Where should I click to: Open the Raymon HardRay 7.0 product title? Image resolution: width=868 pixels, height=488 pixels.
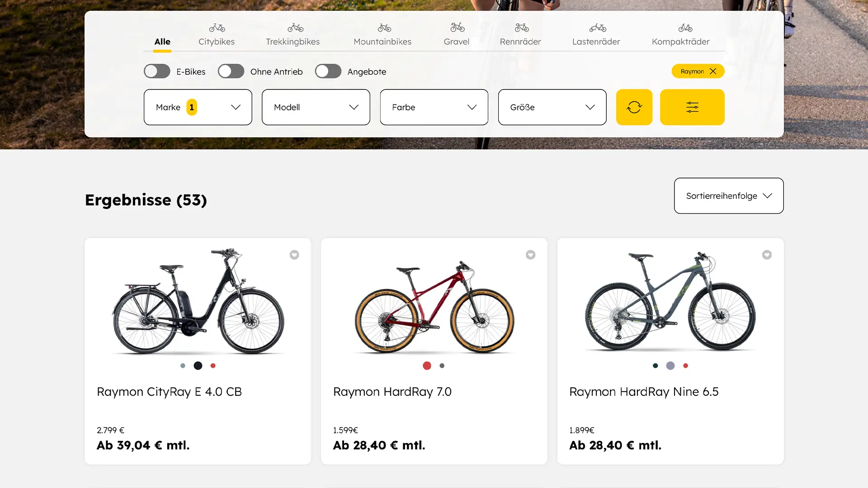pyautogui.click(x=392, y=392)
